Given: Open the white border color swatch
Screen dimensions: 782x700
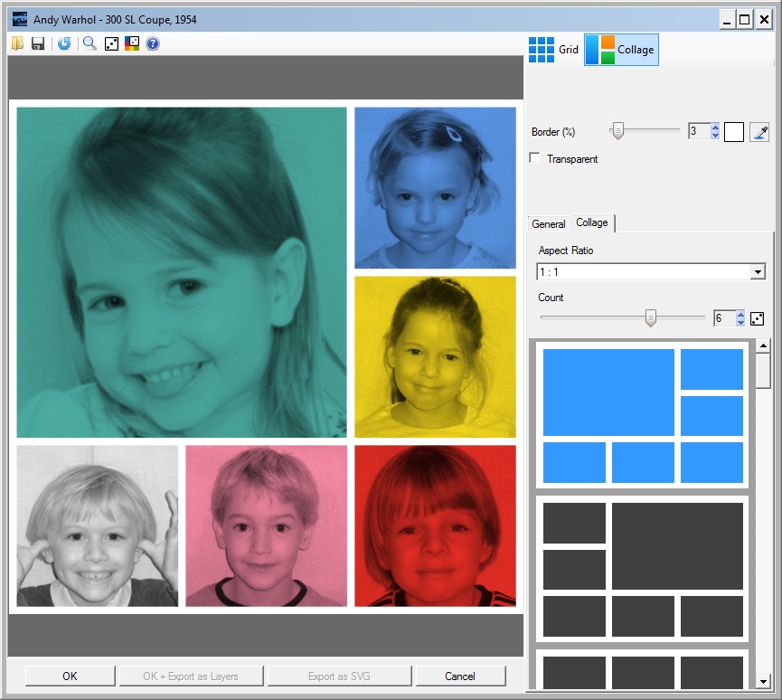Looking at the screenshot, I should (733, 132).
